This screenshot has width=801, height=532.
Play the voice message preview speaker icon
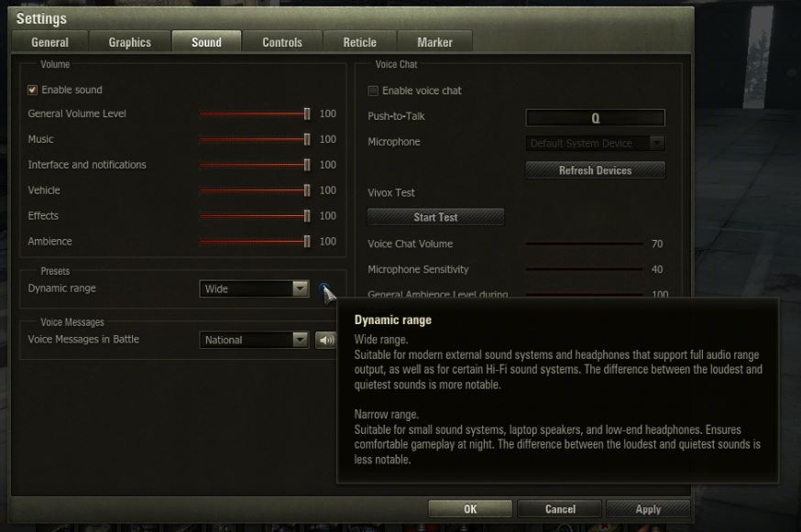[x=325, y=340]
